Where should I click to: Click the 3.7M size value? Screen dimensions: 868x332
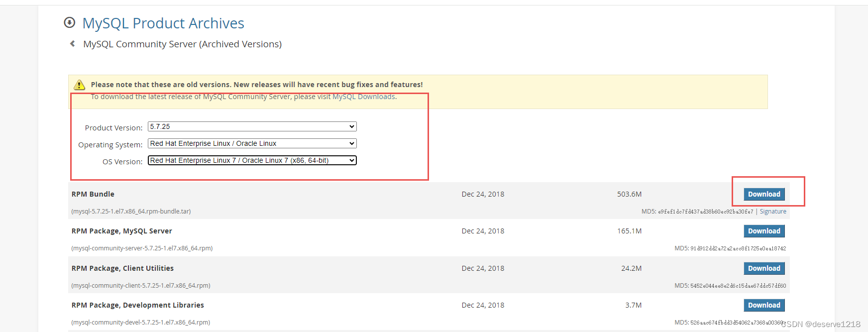[x=634, y=305]
